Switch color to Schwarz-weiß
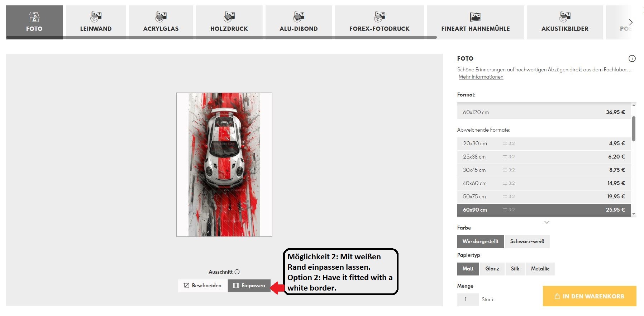The height and width of the screenshot is (316, 644). tap(527, 241)
